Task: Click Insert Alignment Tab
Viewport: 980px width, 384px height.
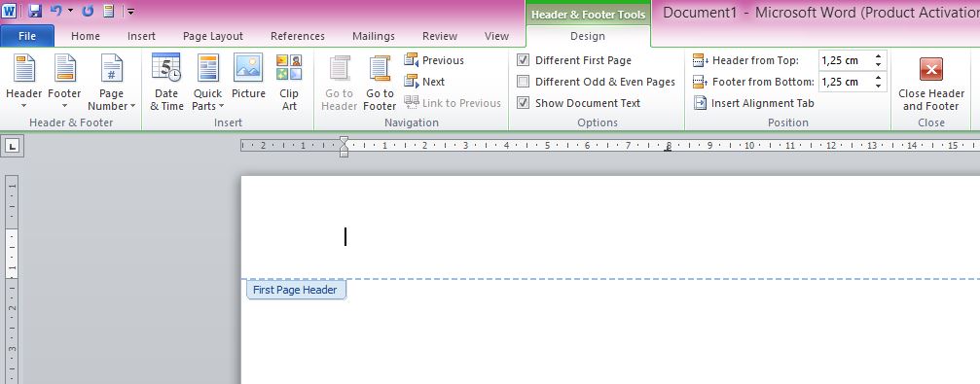Action: tap(754, 103)
